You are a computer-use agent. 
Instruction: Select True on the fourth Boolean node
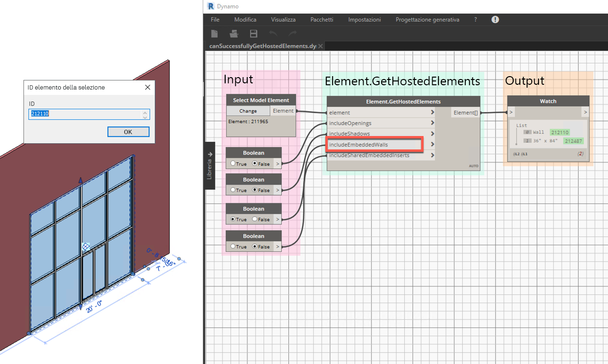[x=233, y=247]
